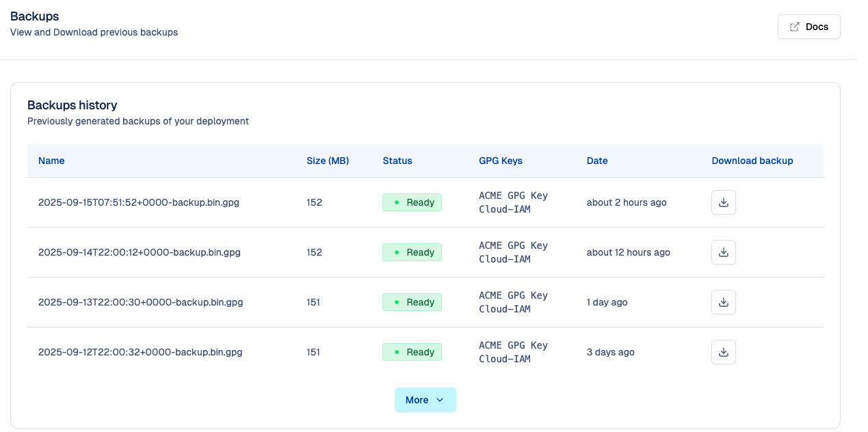Click 'View and Download previous backups' subtitle

[94, 32]
